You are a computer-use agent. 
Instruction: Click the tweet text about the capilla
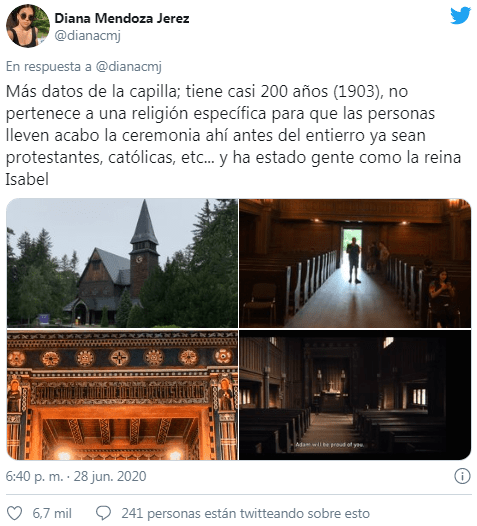click(233, 135)
